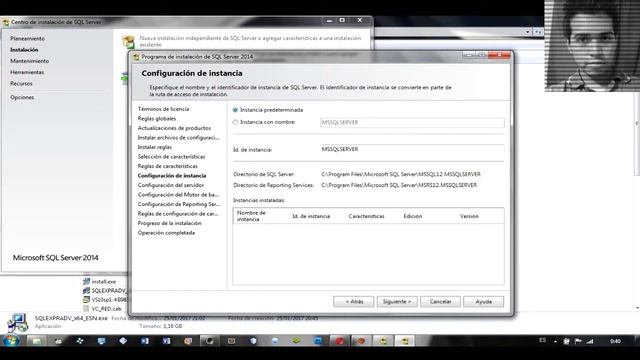Viewport: 640px width, 360px height.
Task: Click the Explorer refresh button beside address bar
Action: tap(538, 32)
